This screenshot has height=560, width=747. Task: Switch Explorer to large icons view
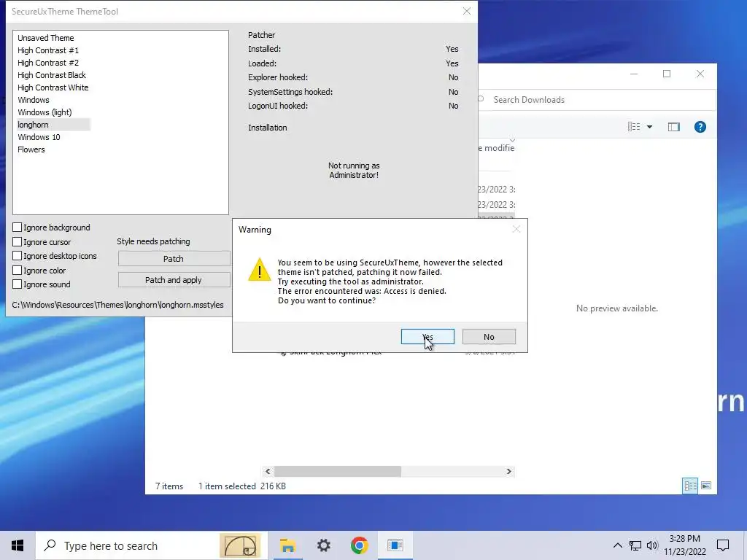tap(706, 486)
